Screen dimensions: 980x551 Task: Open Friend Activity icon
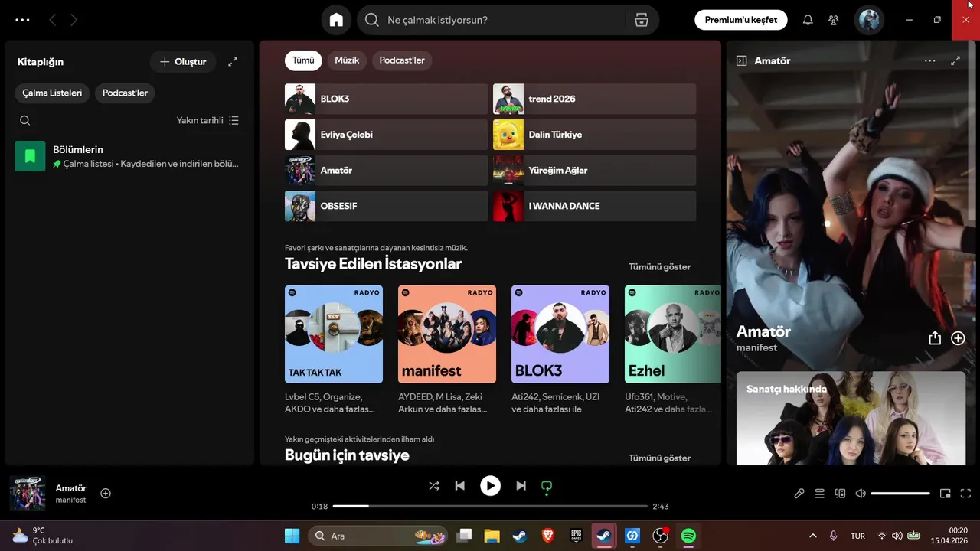[x=834, y=21]
